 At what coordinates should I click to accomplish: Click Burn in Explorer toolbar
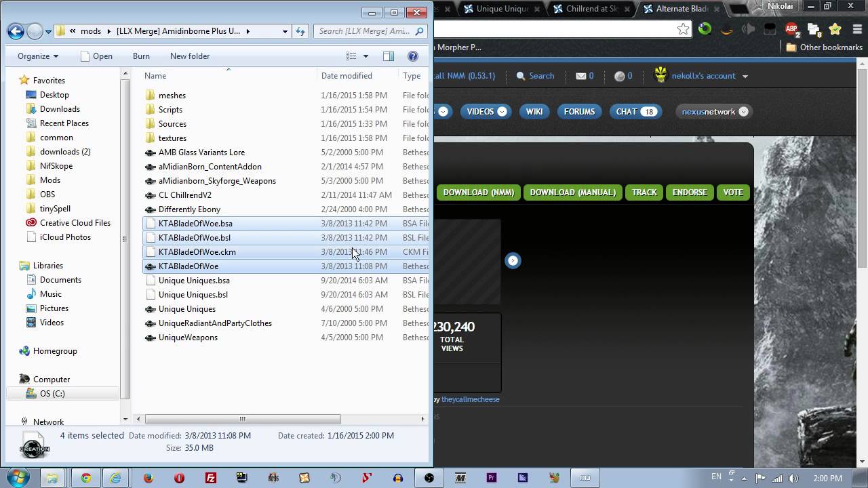pos(141,56)
